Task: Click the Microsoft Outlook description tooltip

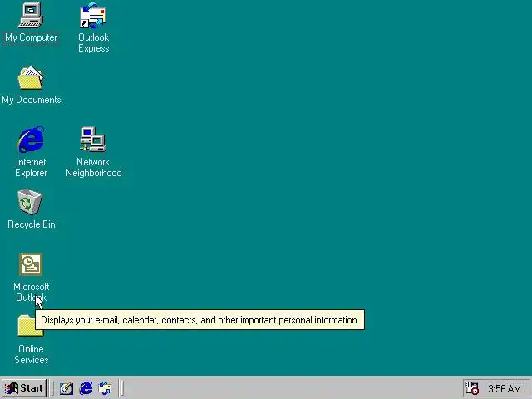Action: click(199, 319)
